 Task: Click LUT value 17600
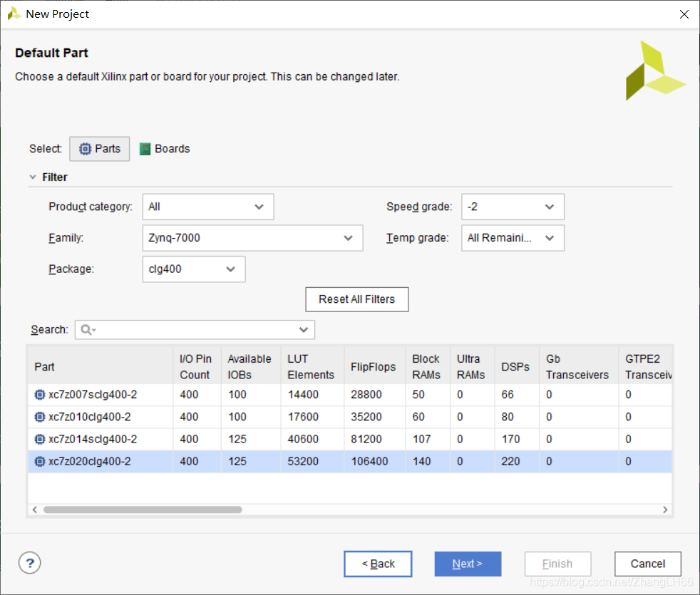tap(303, 417)
